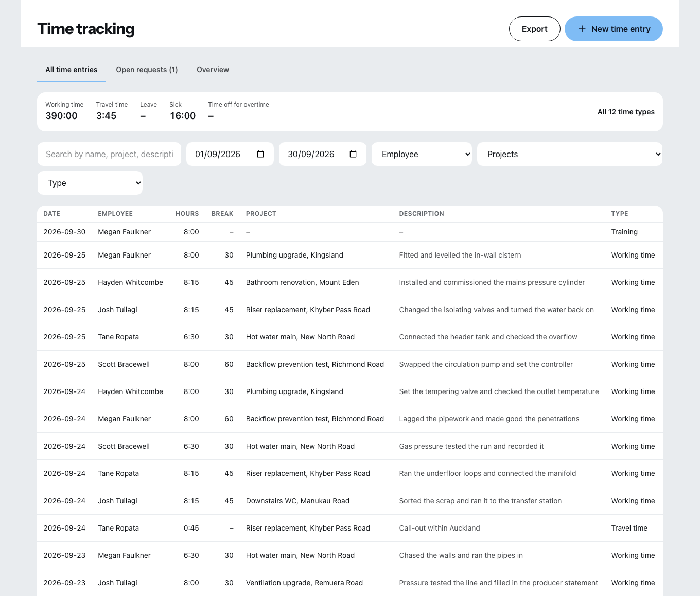Viewport: 700px width, 596px height.
Task: Open the Employee filter dropdown
Action: (422, 154)
